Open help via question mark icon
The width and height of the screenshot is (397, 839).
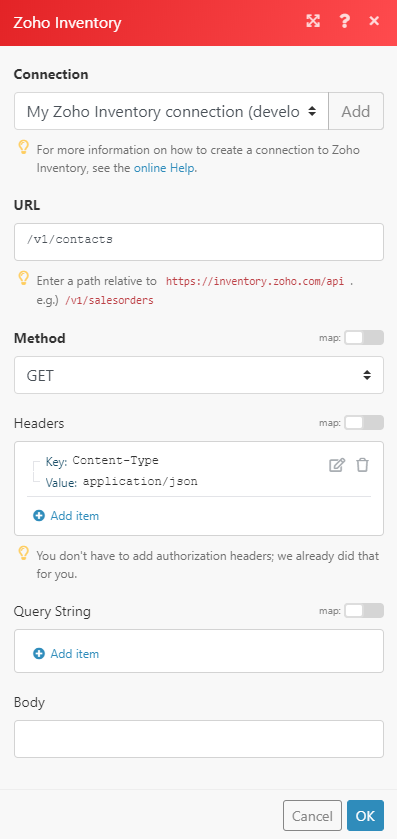345,21
